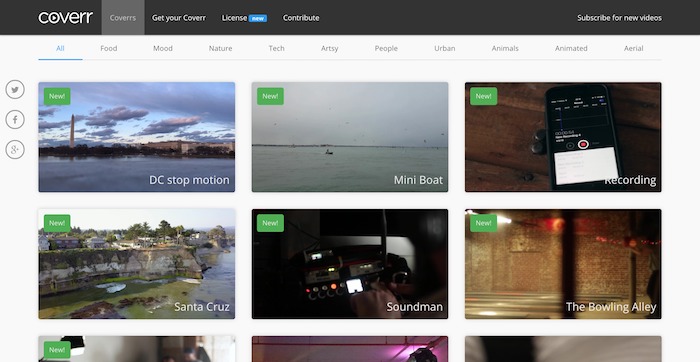The image size is (700, 362).
Task: Share on Twitter icon
Action: (x=15, y=90)
